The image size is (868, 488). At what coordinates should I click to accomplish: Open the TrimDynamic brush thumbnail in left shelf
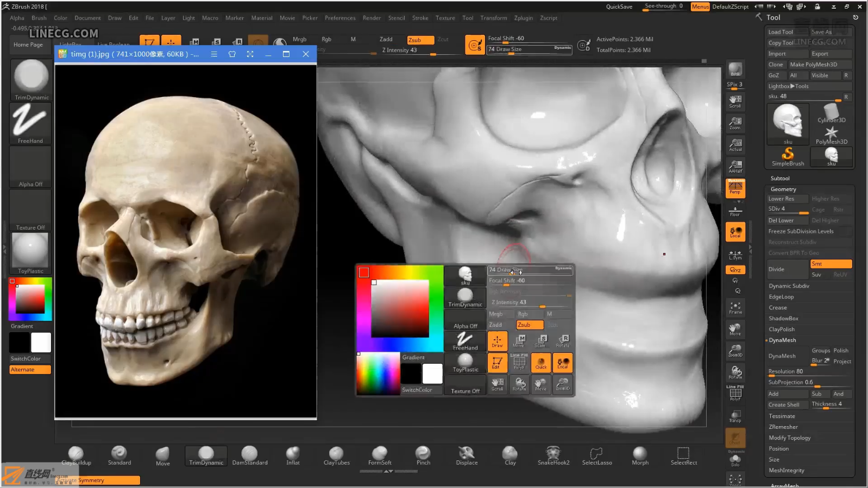(x=30, y=80)
